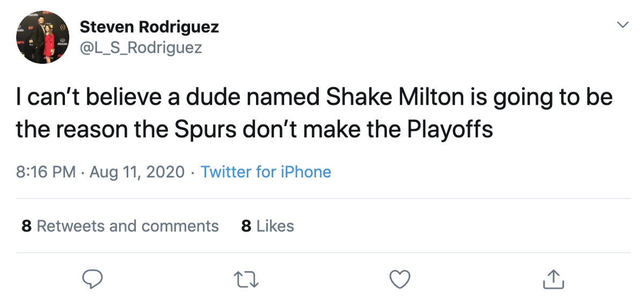Click the number 8 before Retweets
This screenshot has height=301, width=644.
(26, 226)
